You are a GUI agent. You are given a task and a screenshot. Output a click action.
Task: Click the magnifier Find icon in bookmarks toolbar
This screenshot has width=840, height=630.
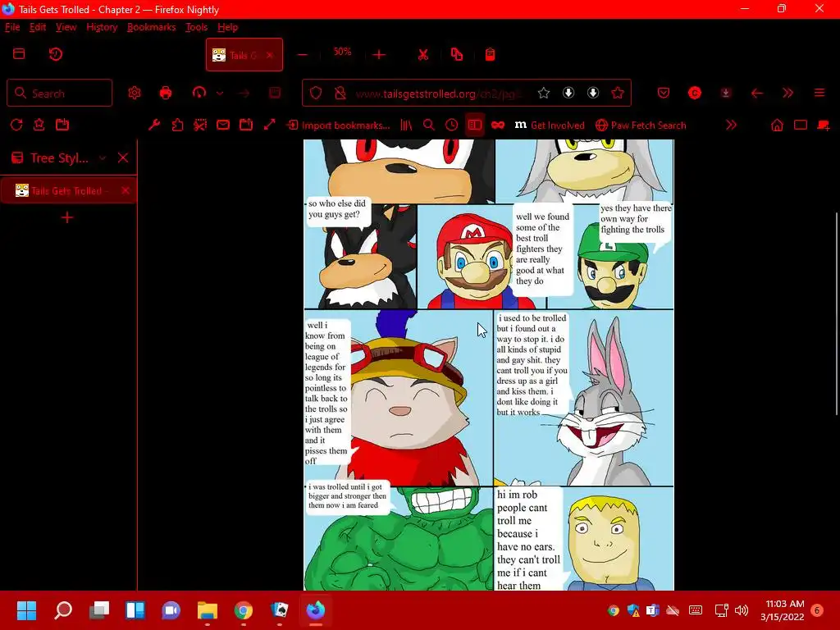[x=428, y=125]
